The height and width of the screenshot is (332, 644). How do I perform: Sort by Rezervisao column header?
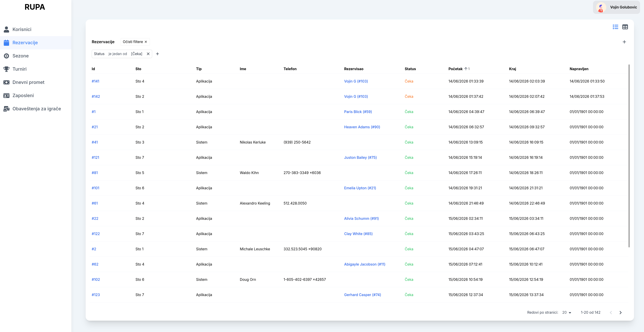(354, 69)
